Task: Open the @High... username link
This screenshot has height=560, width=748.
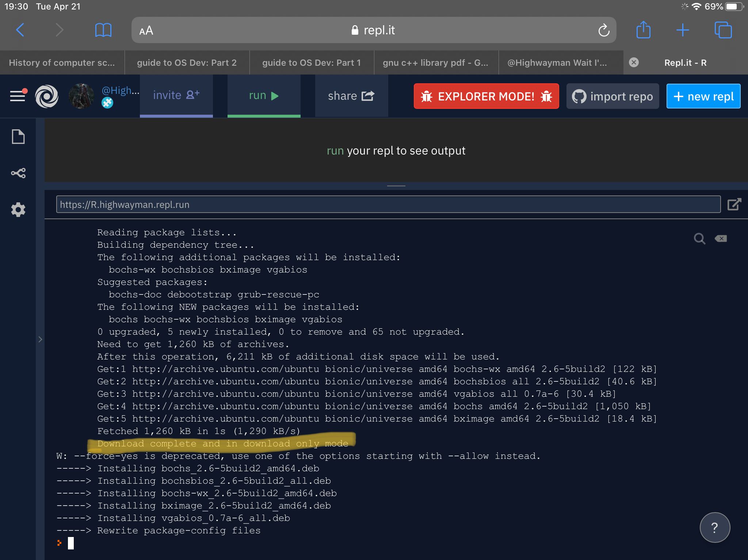Action: pyautogui.click(x=121, y=90)
